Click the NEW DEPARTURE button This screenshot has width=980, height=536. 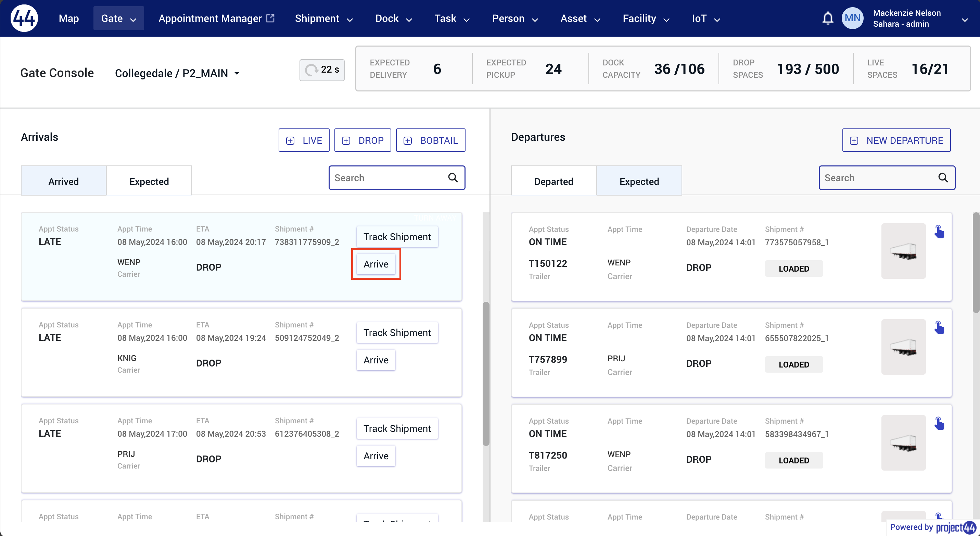click(x=896, y=140)
